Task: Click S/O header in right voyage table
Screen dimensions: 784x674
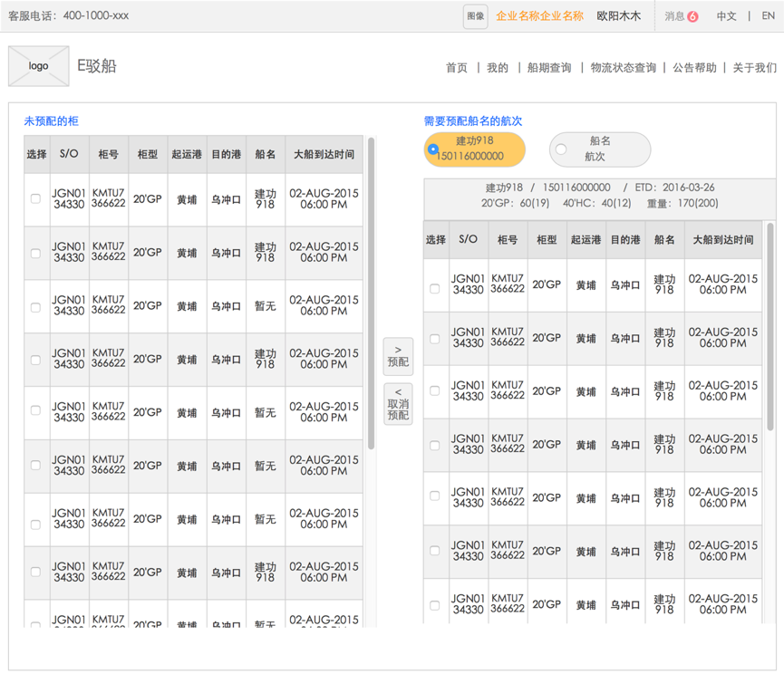Action: [x=468, y=239]
